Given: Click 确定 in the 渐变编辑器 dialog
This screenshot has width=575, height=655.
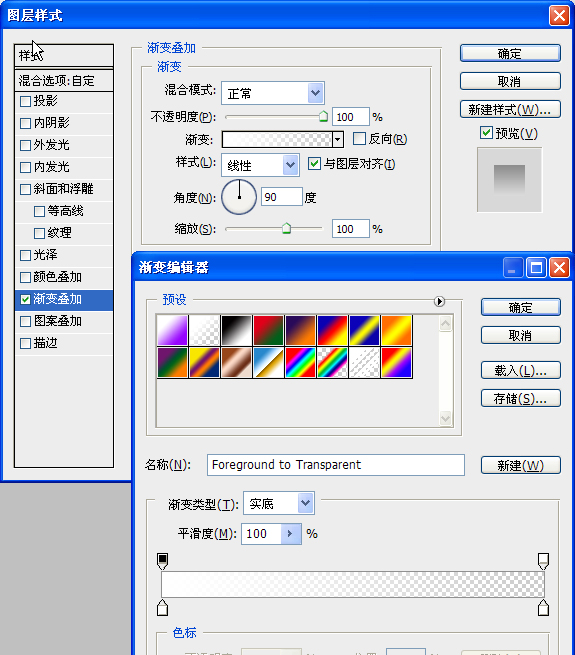Looking at the screenshot, I should click(521, 307).
